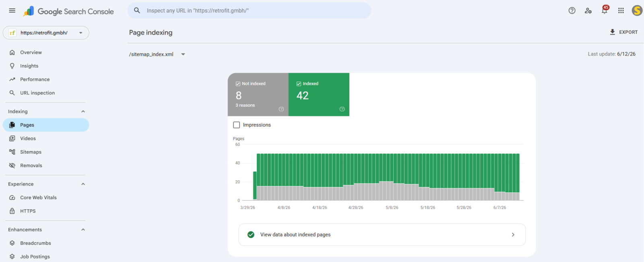Image resolution: width=644 pixels, height=262 pixels.
Task: Click help icon in Indexed card
Action: point(342,109)
